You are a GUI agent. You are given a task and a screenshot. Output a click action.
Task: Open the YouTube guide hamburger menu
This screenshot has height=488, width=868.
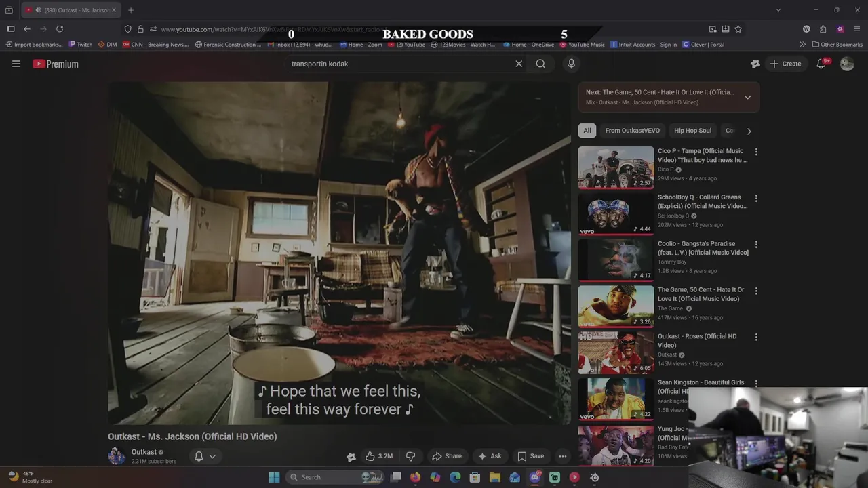[16, 64]
